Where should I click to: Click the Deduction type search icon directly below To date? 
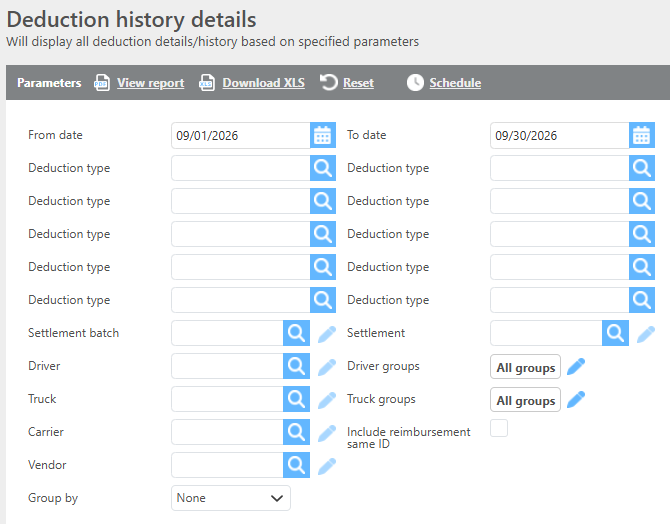tap(641, 168)
